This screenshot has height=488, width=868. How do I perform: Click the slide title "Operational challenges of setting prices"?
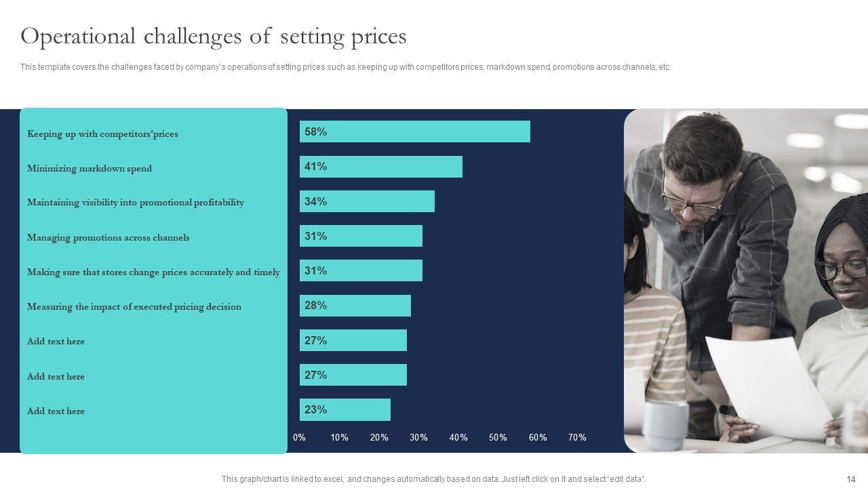coord(214,36)
